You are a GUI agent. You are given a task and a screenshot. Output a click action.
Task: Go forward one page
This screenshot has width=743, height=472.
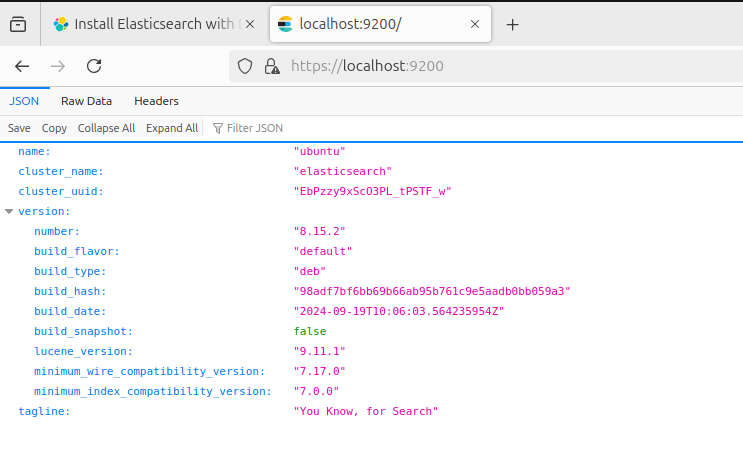click(58, 66)
